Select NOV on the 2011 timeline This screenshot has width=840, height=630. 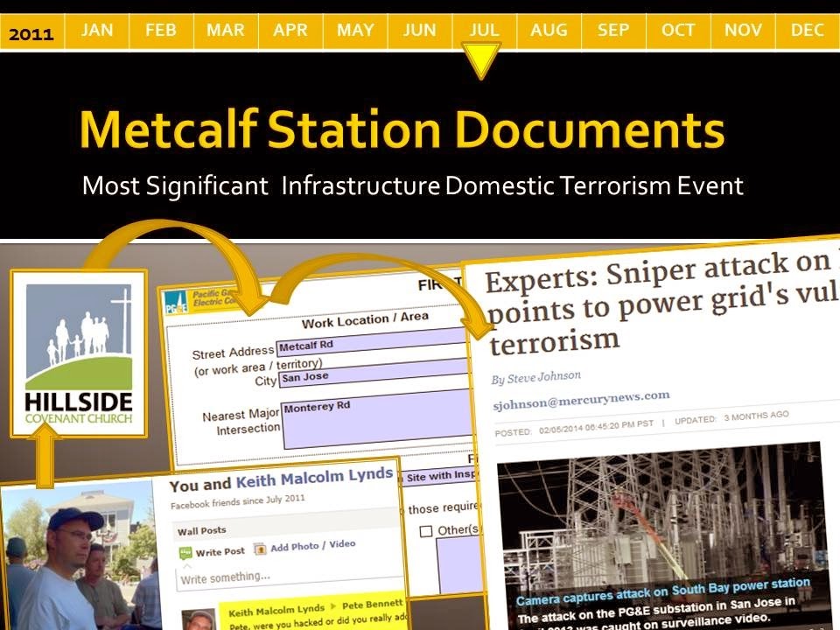click(743, 31)
